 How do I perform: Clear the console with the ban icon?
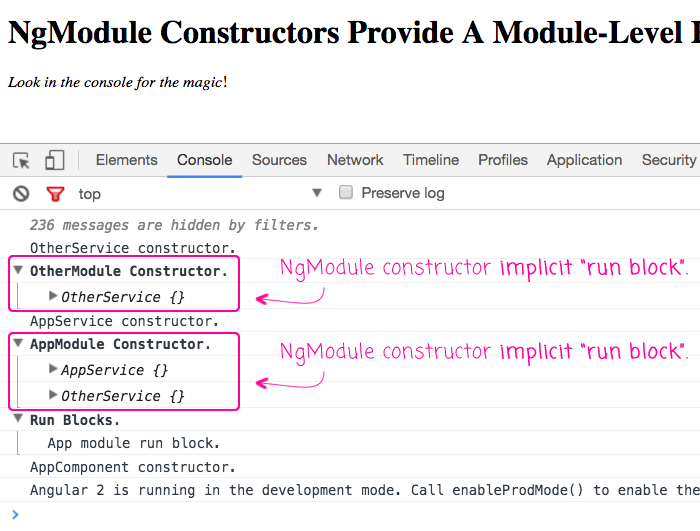[21, 194]
